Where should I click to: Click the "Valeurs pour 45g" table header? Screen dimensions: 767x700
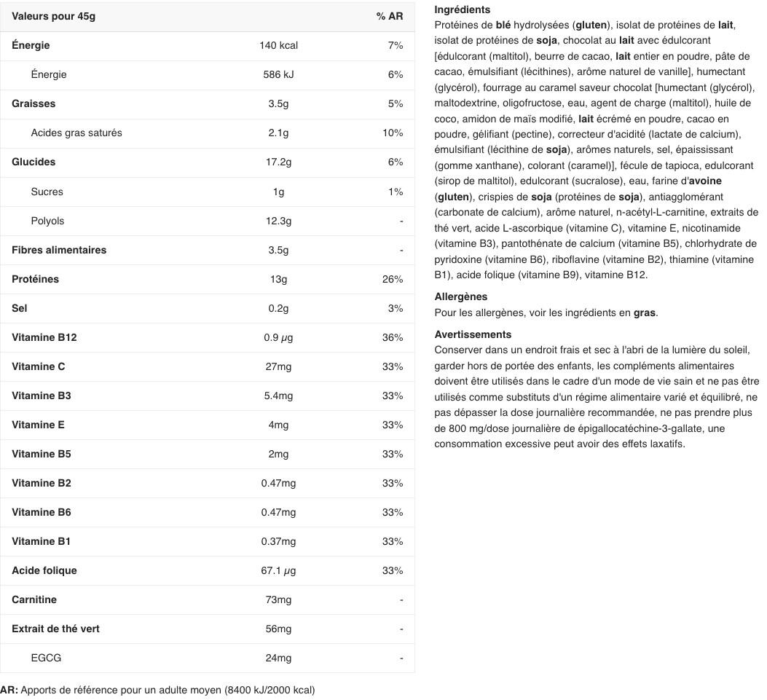point(53,16)
